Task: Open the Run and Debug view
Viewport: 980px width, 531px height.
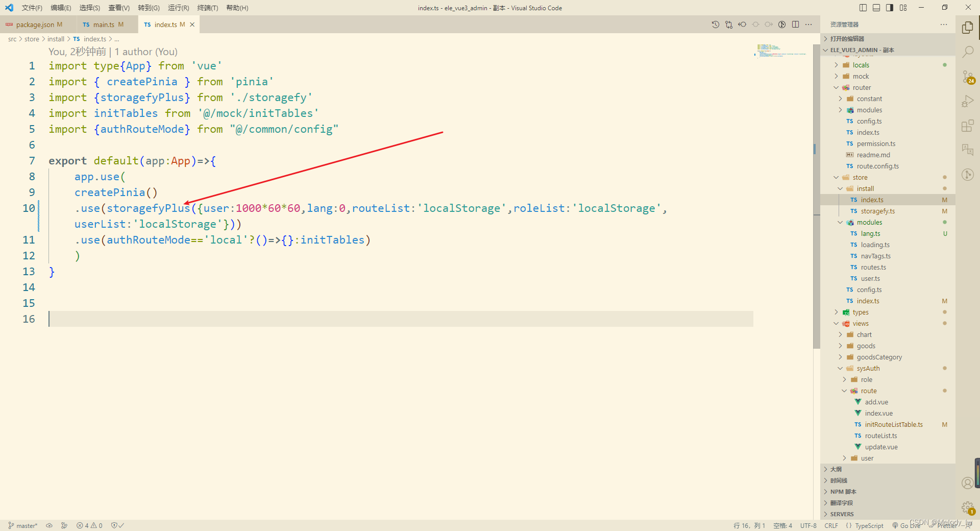Action: (967, 101)
